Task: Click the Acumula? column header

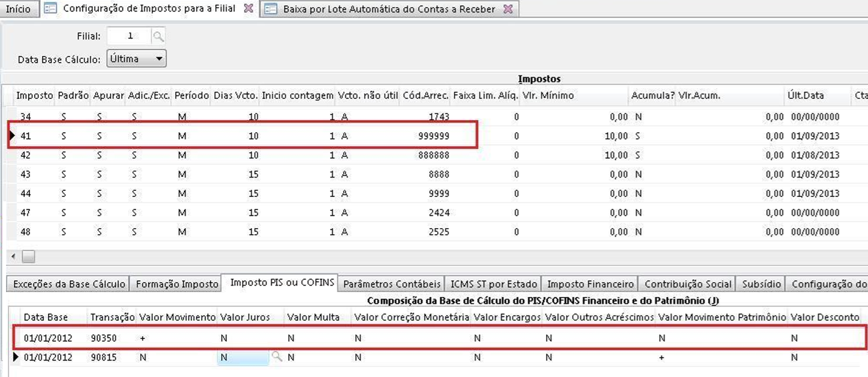Action: (653, 95)
